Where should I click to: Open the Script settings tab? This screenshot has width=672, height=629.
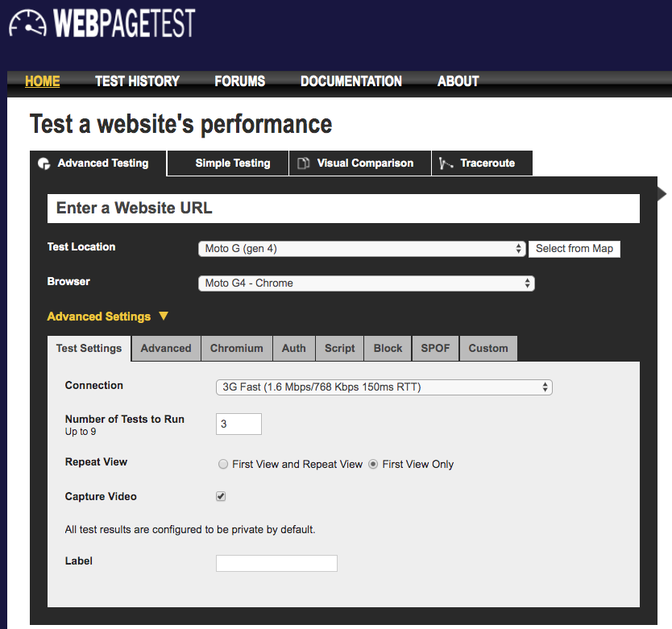tap(340, 349)
